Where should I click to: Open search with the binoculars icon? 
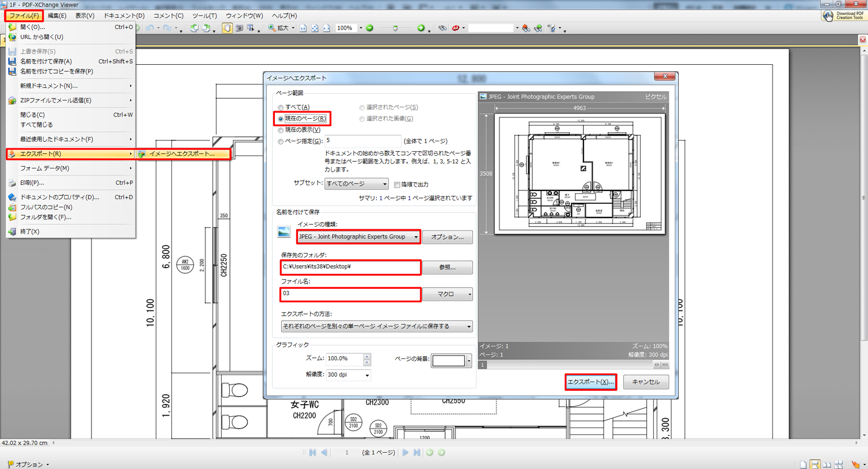pos(443,28)
